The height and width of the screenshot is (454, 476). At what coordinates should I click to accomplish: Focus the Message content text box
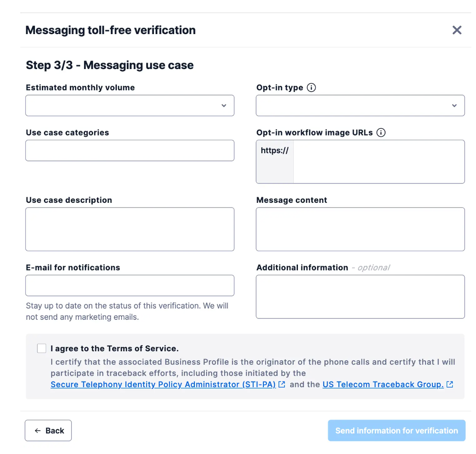pyautogui.click(x=360, y=229)
